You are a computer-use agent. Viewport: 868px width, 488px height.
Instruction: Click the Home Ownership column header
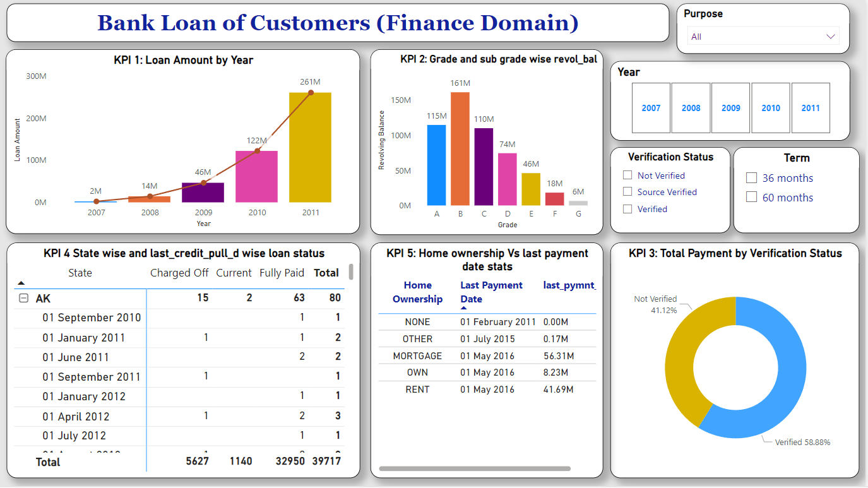[x=417, y=292]
